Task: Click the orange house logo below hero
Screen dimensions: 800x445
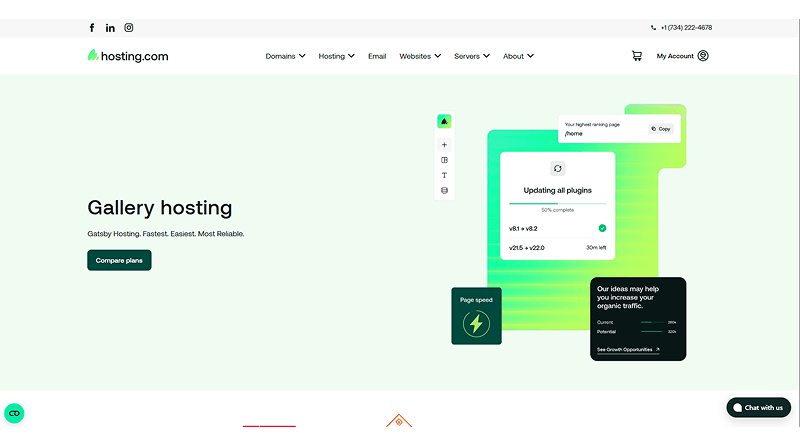Action: pos(399,420)
